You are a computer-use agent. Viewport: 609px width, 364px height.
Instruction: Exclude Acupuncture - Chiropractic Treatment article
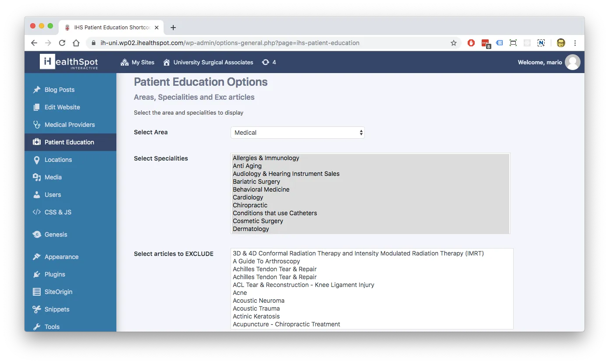(372, 324)
